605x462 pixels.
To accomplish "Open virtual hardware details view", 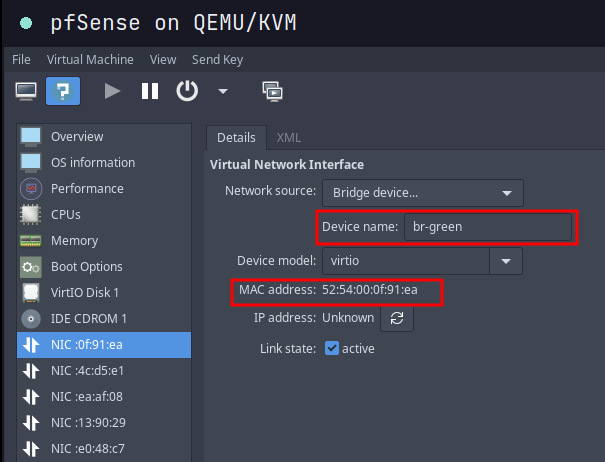I will point(62,91).
